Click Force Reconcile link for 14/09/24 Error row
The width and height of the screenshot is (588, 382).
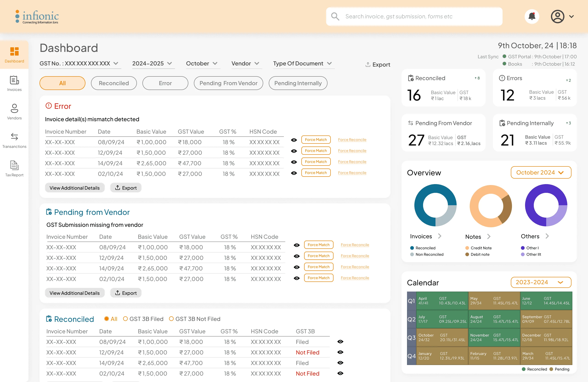point(352,162)
